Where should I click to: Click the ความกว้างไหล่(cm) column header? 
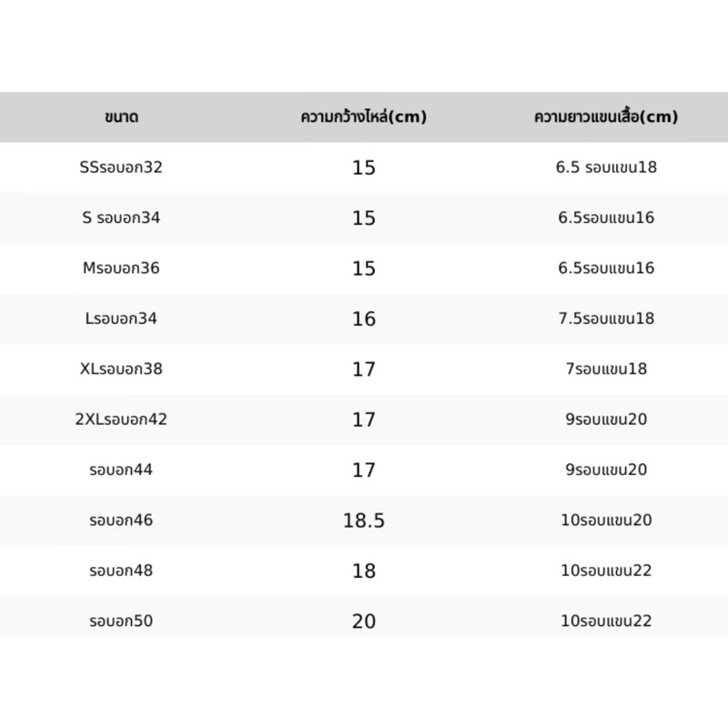(x=363, y=116)
